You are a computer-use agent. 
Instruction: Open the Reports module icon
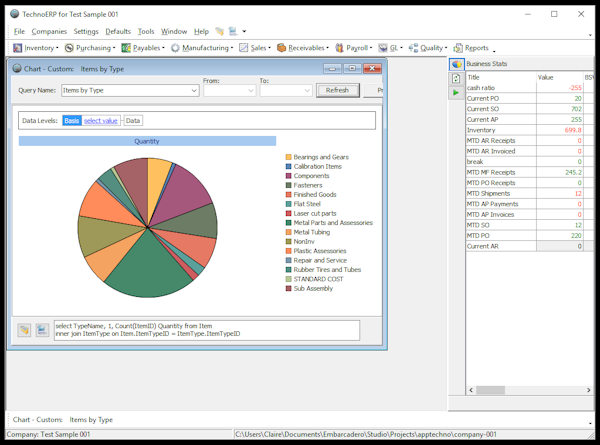pos(458,48)
